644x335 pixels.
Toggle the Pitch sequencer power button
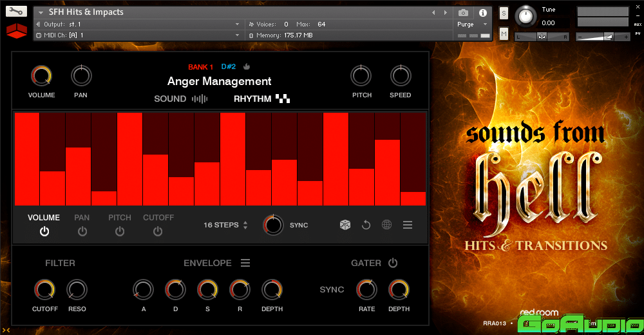(x=120, y=231)
